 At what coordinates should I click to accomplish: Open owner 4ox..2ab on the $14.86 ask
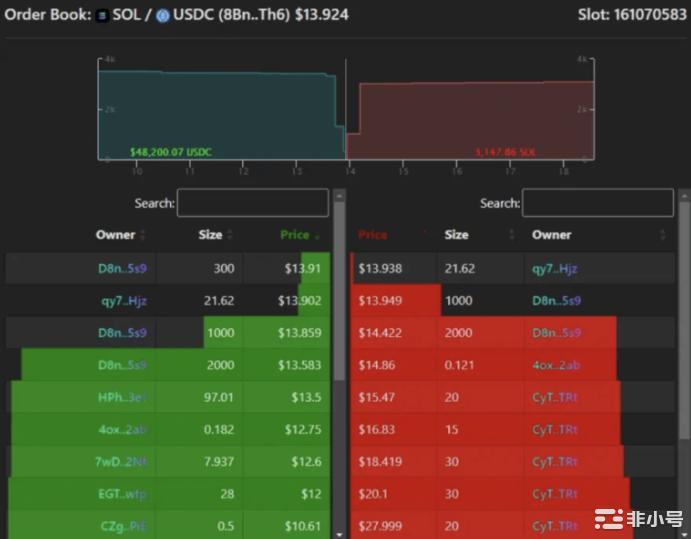pos(555,365)
